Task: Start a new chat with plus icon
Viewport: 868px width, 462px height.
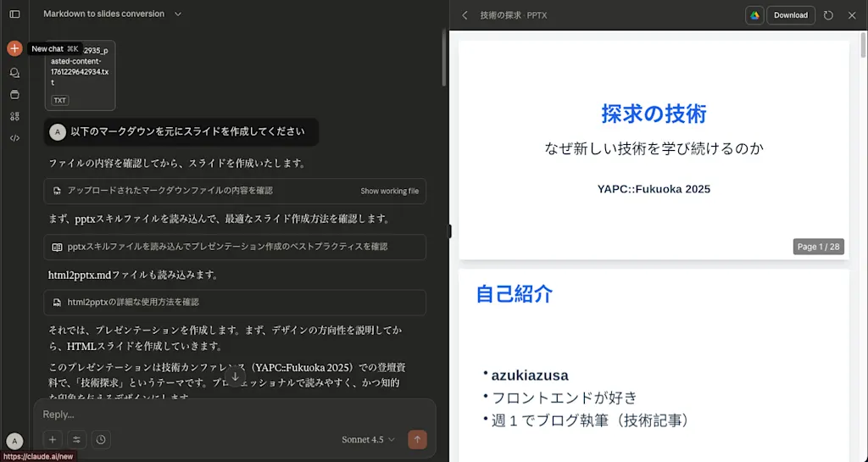Action: [x=14, y=48]
